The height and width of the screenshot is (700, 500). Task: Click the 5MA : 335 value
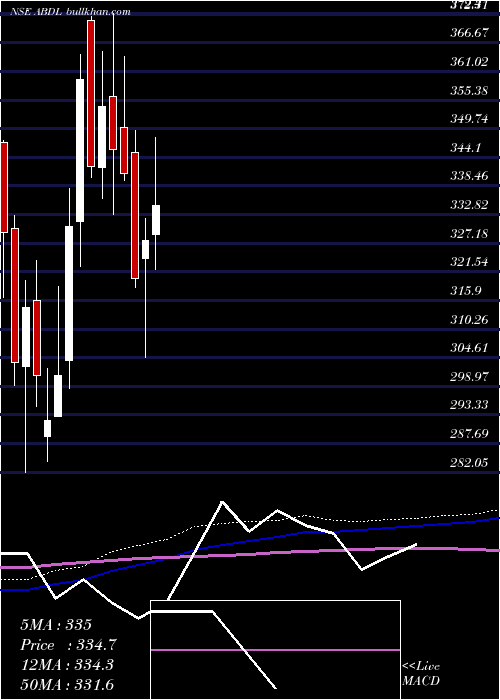tap(56, 625)
